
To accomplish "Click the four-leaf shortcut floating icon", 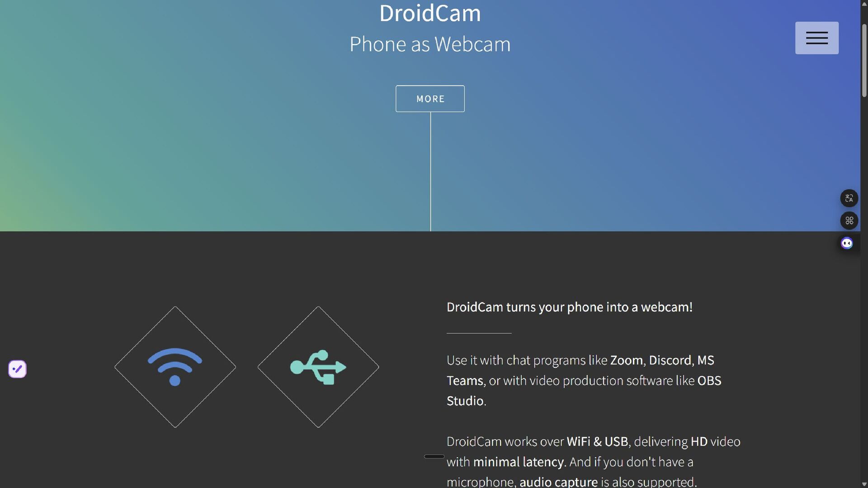I will (849, 221).
